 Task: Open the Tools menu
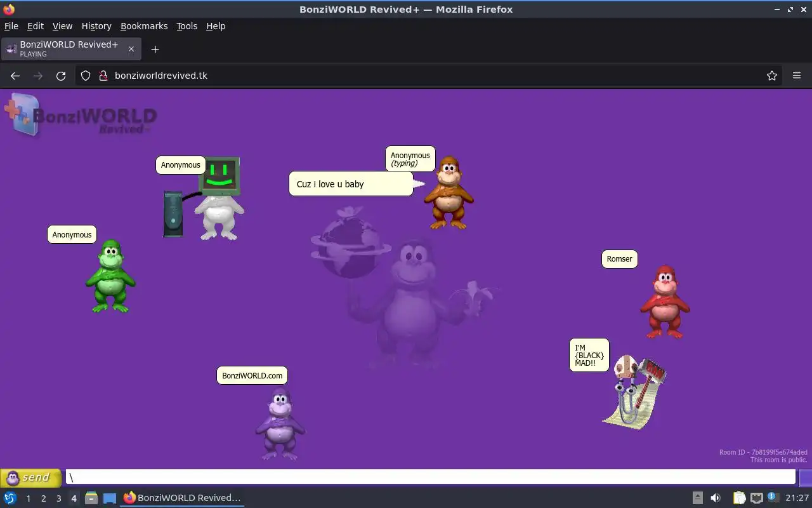[187, 26]
